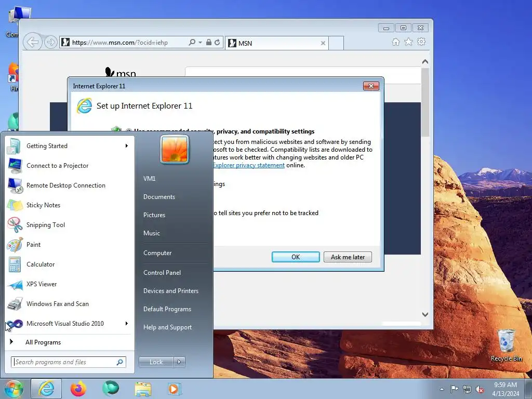The image size is (532, 399).
Task: Click the Back button in Internet Explorer
Action: [33, 43]
